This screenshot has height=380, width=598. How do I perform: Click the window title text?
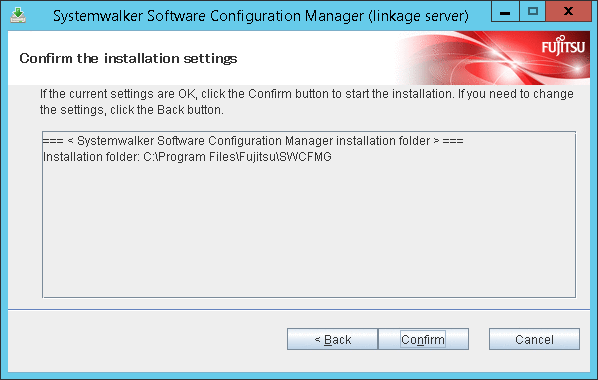[x=260, y=16]
